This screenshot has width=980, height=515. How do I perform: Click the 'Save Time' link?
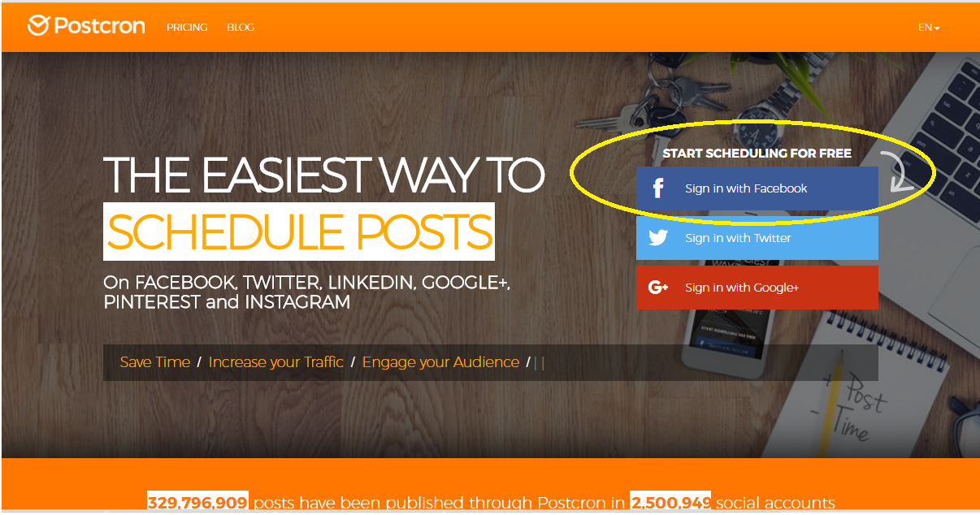pos(155,362)
